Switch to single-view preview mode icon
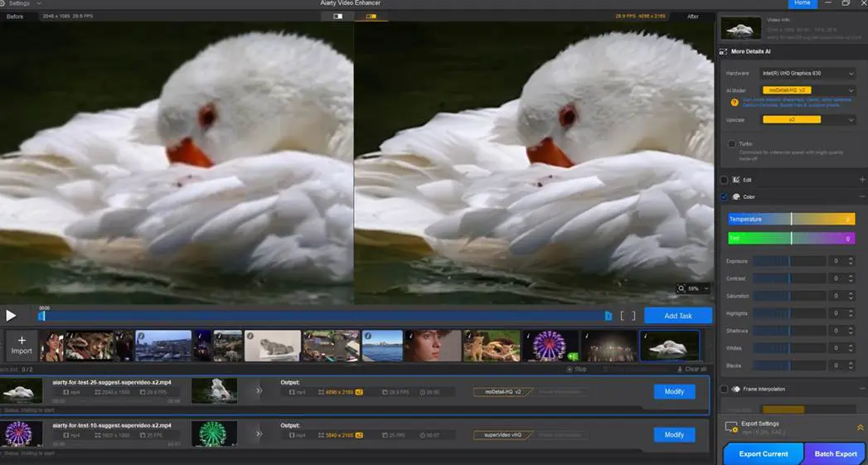 [x=337, y=16]
